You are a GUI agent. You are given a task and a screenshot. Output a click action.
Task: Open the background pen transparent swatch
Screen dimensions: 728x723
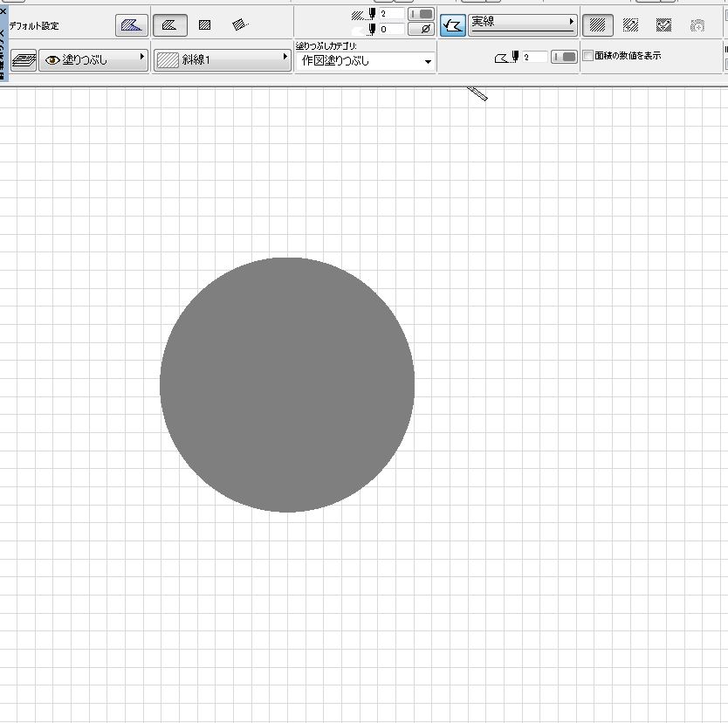pyautogui.click(x=421, y=29)
